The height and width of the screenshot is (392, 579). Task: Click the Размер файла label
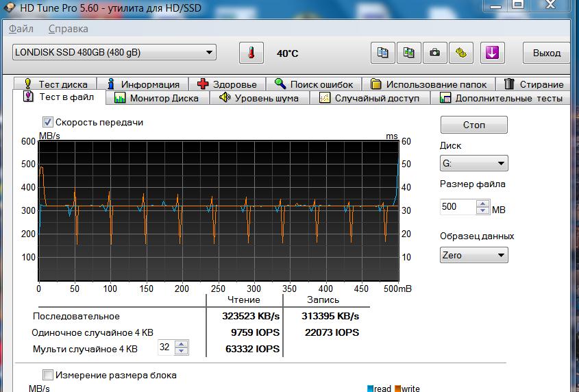473,184
